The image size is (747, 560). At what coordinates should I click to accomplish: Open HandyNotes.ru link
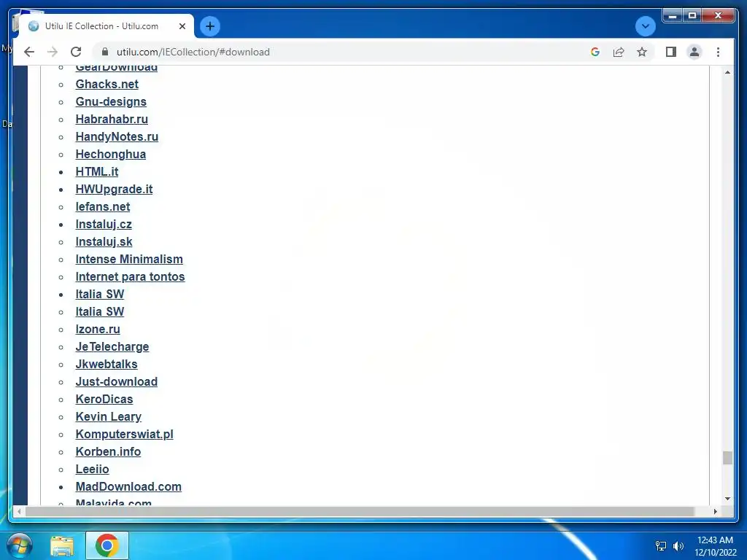pyautogui.click(x=117, y=136)
